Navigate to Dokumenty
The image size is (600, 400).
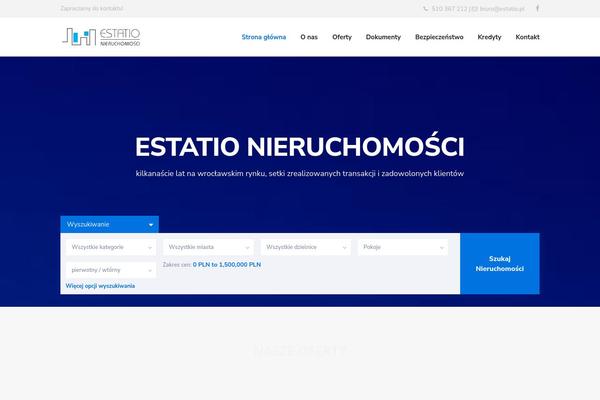[x=383, y=37]
